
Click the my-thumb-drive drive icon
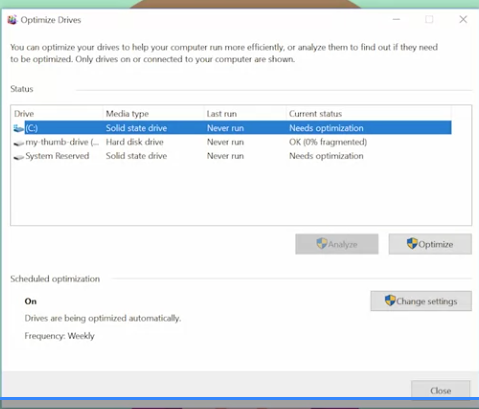pos(18,143)
